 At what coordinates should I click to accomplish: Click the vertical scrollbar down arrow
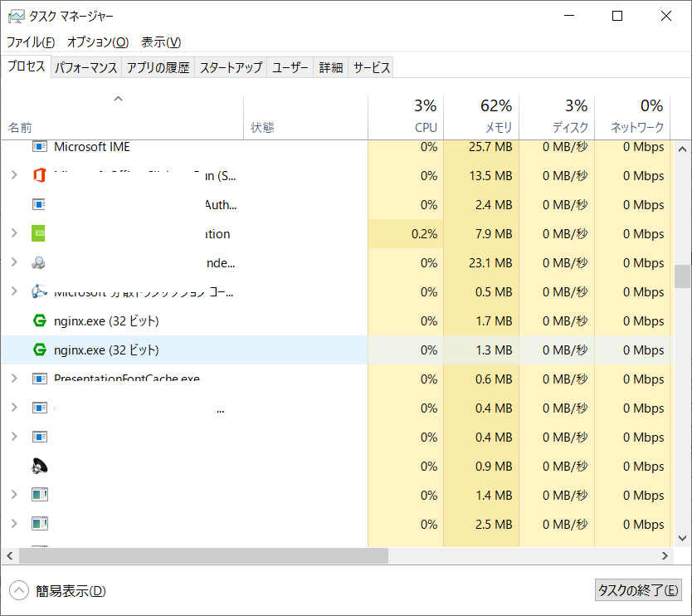pos(682,538)
